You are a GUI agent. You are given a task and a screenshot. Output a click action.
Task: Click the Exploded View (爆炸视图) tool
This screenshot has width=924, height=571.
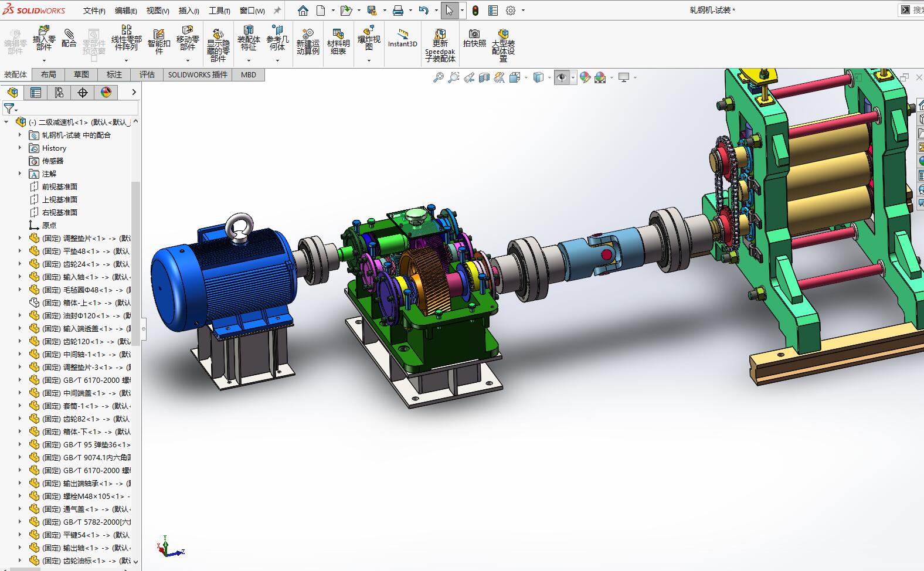pyautogui.click(x=369, y=38)
